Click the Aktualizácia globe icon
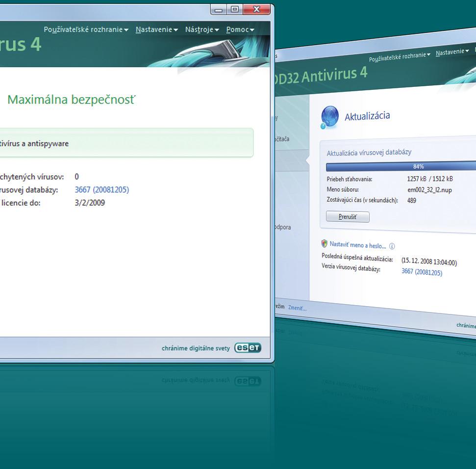This screenshot has width=476, height=469. point(330,117)
